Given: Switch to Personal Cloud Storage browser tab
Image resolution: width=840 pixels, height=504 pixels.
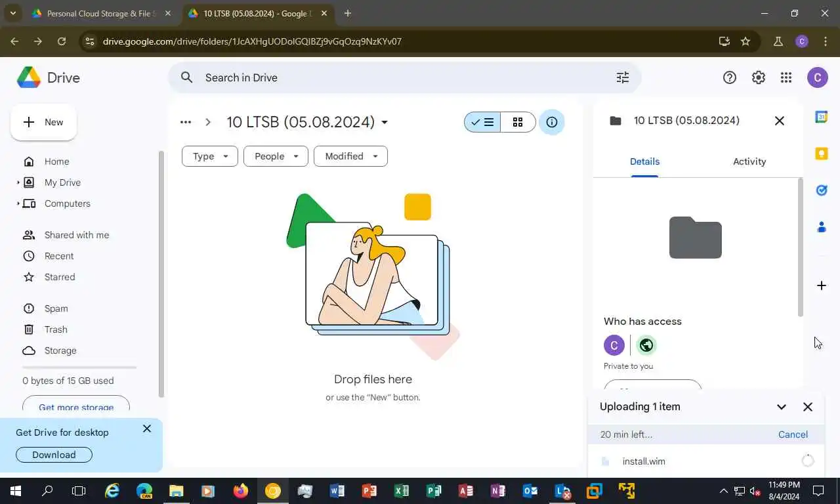Looking at the screenshot, I should (101, 13).
